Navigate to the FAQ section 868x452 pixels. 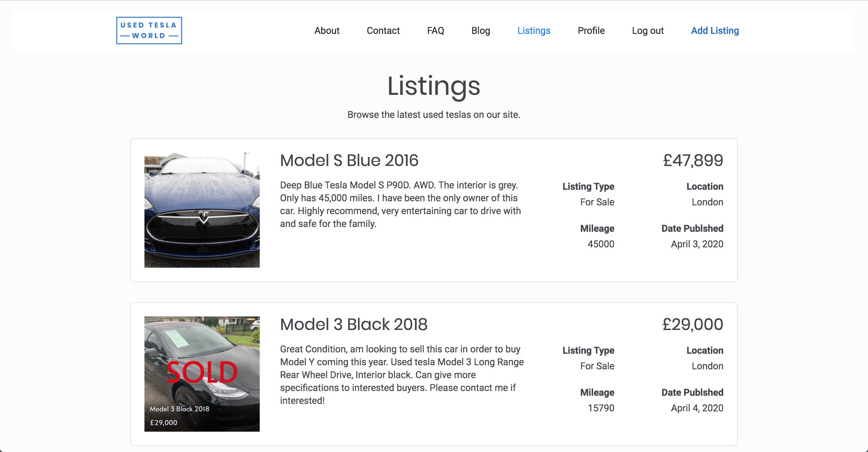pos(436,30)
